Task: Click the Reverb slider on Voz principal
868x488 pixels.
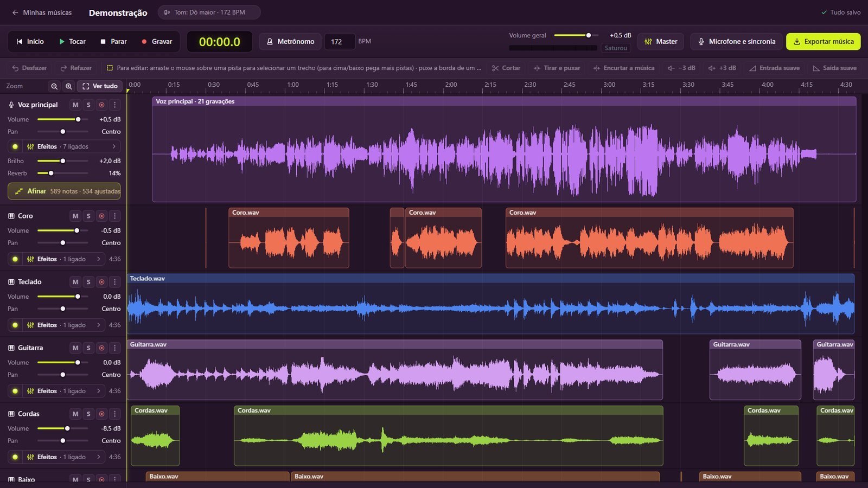Action: pyautogui.click(x=62, y=174)
